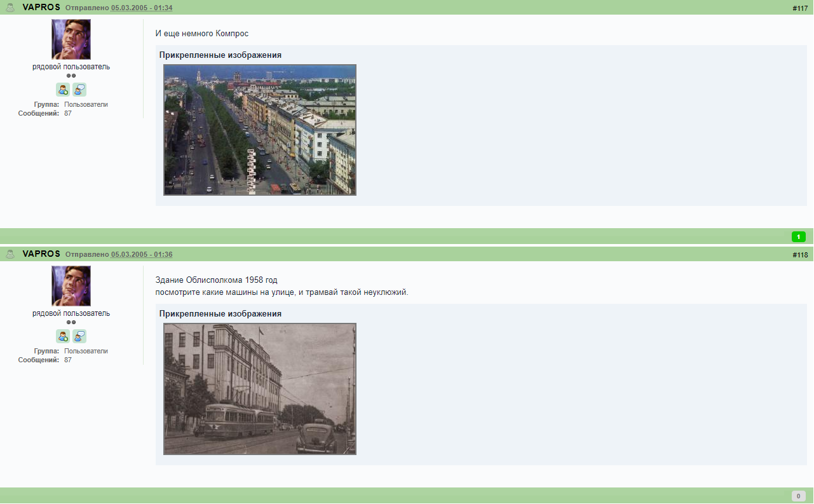Click the add-friend icon in post #118
This screenshot has width=814, height=504.
[x=63, y=336]
